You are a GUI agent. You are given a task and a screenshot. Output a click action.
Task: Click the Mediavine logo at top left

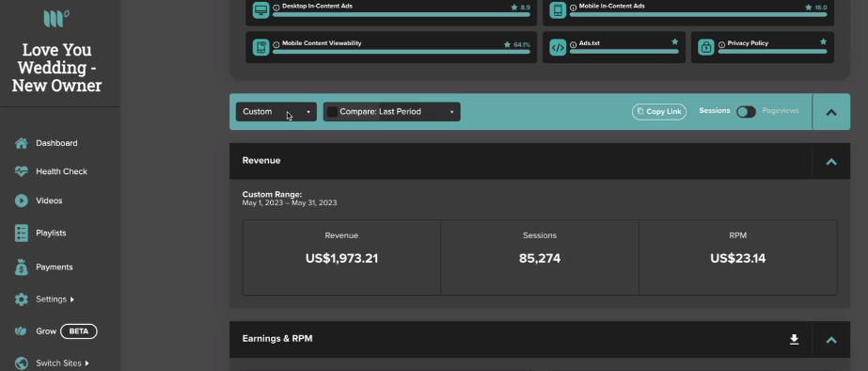(x=56, y=19)
